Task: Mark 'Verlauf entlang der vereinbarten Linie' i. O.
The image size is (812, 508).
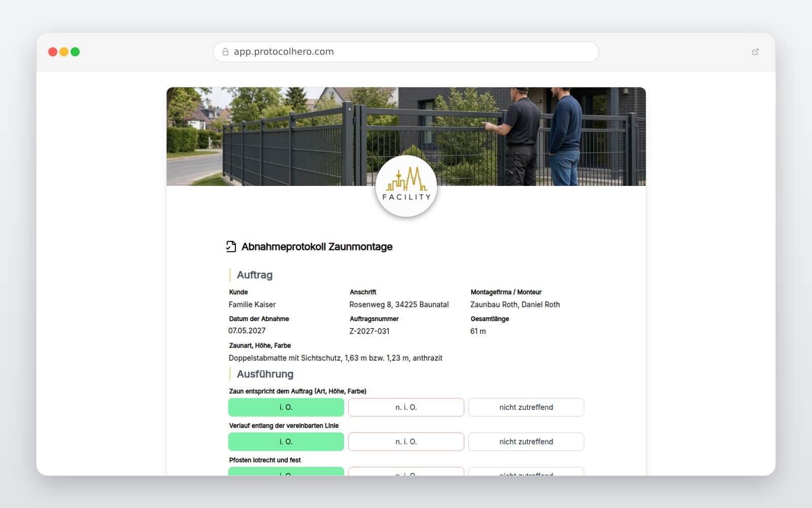Action: [x=286, y=442]
